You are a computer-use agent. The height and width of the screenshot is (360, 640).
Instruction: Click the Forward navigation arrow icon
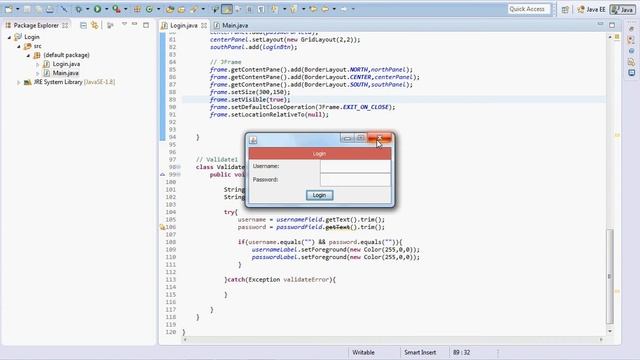pos(344,9)
